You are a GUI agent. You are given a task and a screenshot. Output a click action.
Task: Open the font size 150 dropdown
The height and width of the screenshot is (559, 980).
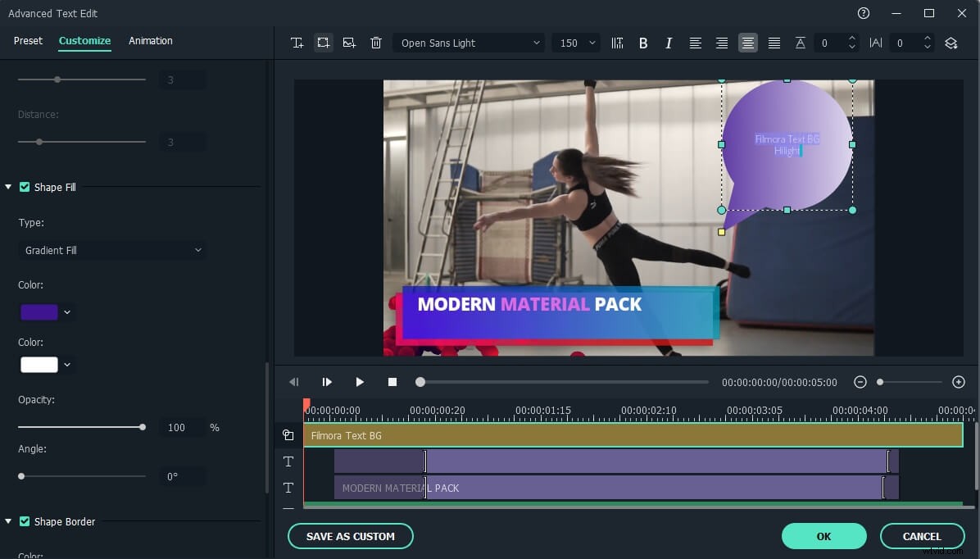575,43
